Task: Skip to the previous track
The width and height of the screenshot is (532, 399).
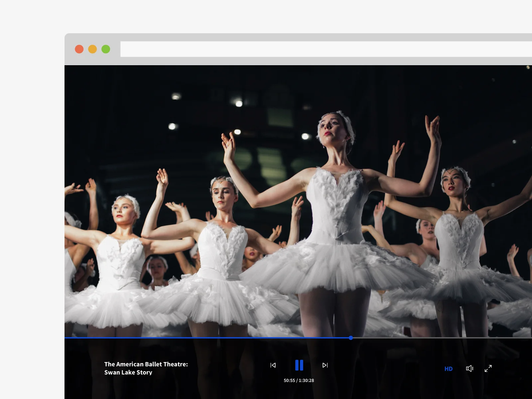Action: coord(273,365)
